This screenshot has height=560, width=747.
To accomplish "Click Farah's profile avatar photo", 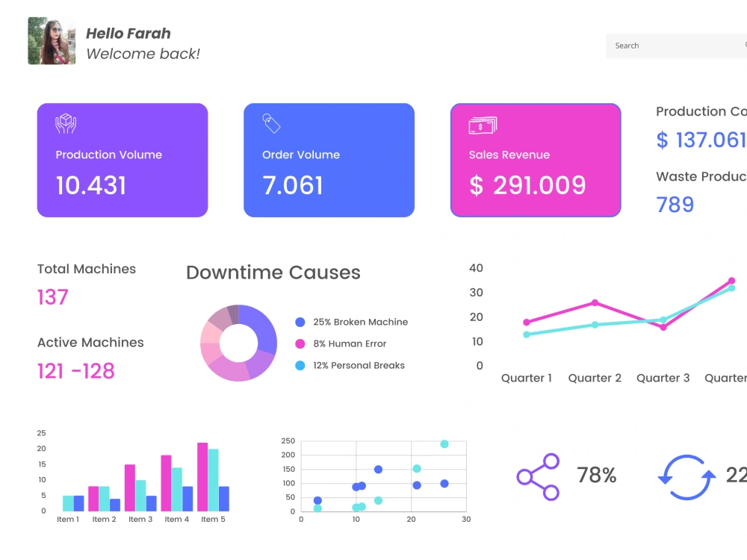I will pos(52,41).
